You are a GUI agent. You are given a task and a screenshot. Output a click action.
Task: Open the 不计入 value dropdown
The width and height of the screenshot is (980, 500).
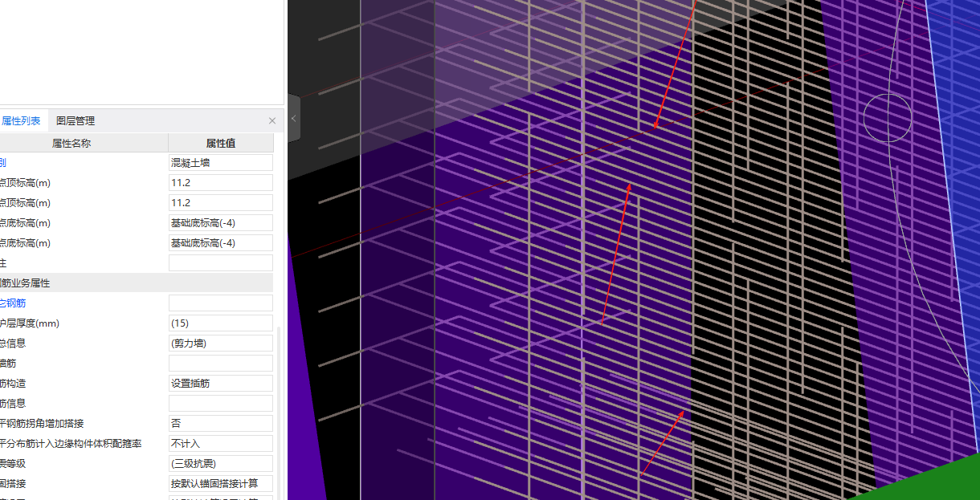coord(221,443)
